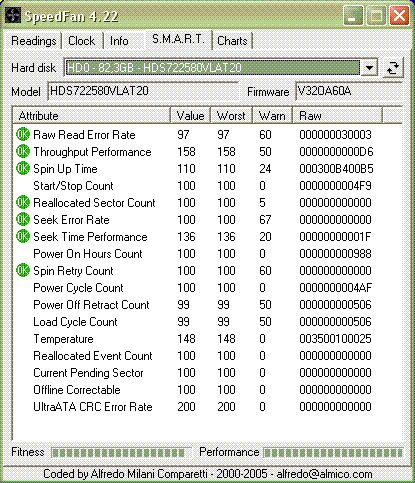The height and width of the screenshot is (483, 415).
Task: Click OK icon beside Spin Up Time
Action: click(x=23, y=169)
